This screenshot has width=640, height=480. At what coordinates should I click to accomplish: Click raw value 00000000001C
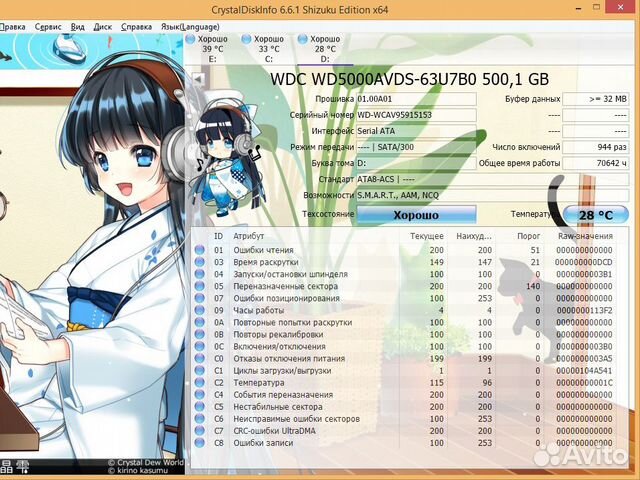coord(584,382)
